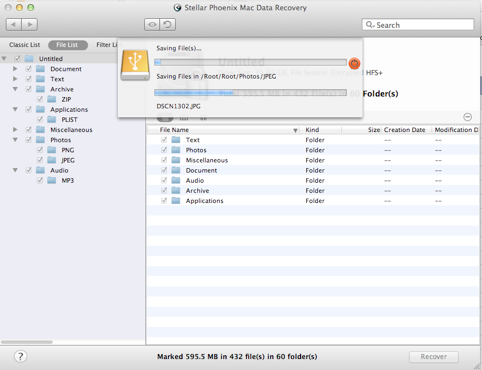Click the Document folder icon in sidebar
This screenshot has height=370, width=482.
click(x=41, y=69)
